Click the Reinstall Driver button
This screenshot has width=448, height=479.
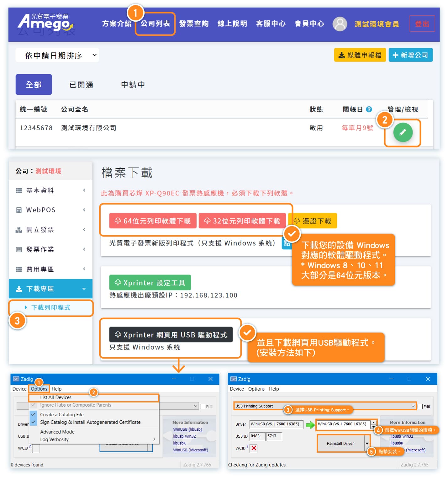tap(340, 443)
